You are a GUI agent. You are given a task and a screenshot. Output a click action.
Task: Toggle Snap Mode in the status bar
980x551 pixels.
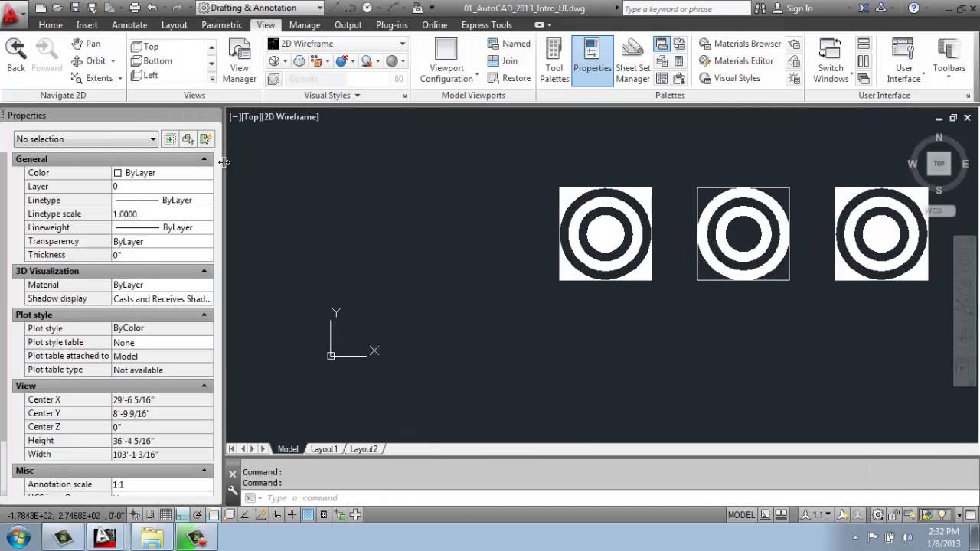point(149,515)
